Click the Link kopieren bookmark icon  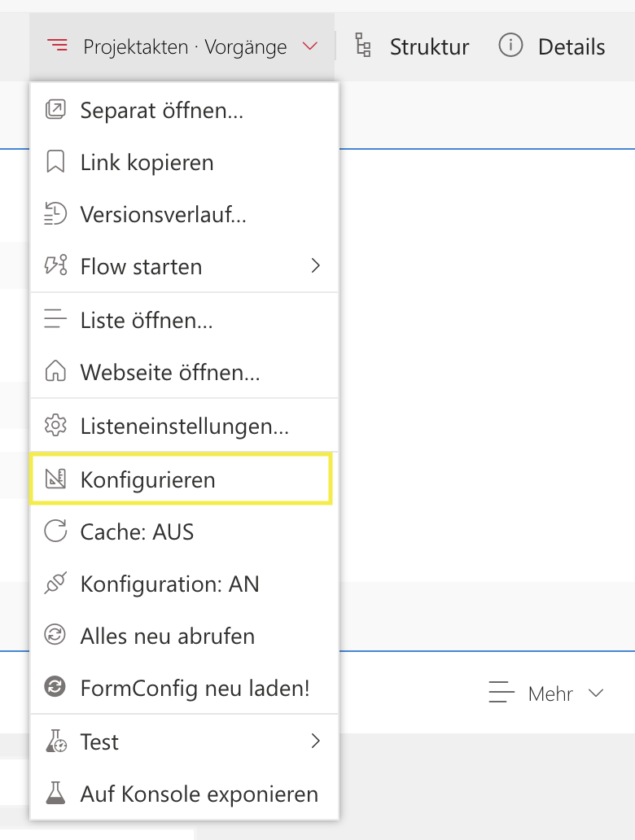(x=55, y=162)
